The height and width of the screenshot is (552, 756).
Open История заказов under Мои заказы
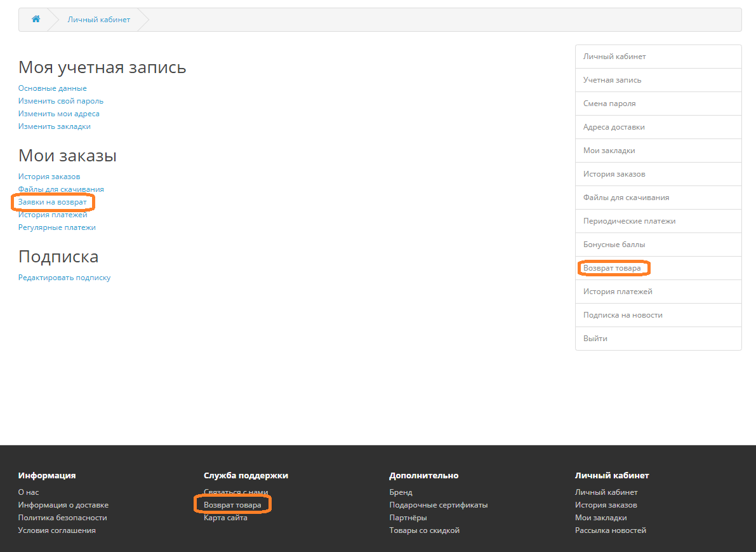[x=49, y=177]
